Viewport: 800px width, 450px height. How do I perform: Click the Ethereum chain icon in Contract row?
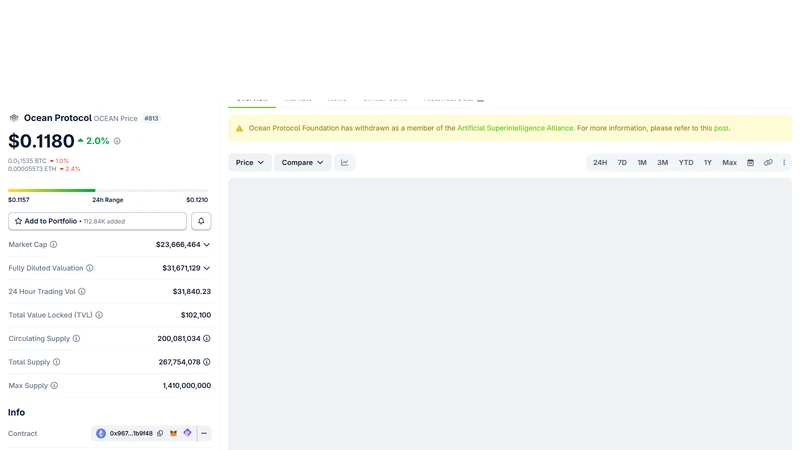(101, 433)
